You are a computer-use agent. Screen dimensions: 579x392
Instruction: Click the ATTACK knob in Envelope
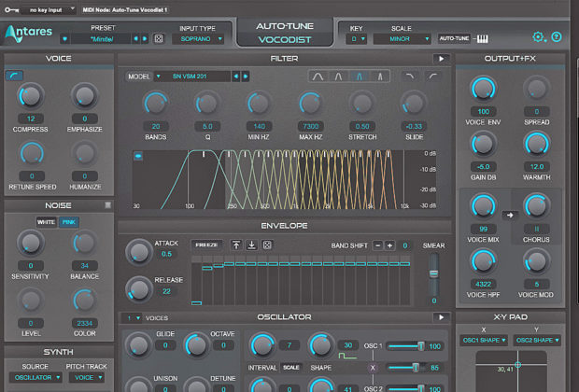tap(138, 253)
